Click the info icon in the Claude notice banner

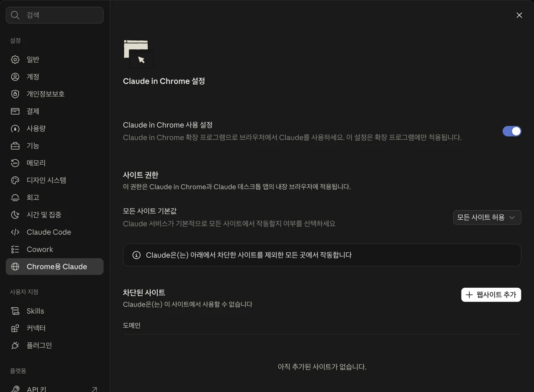point(136,255)
